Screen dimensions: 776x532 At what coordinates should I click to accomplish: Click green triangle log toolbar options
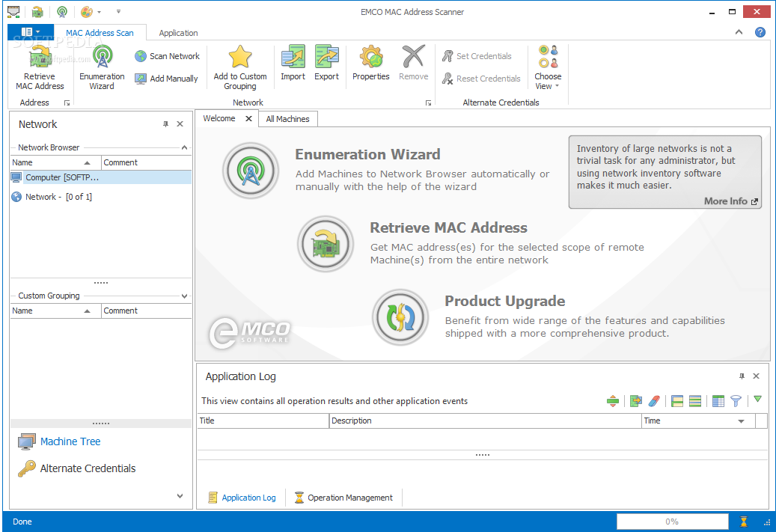[x=757, y=399]
